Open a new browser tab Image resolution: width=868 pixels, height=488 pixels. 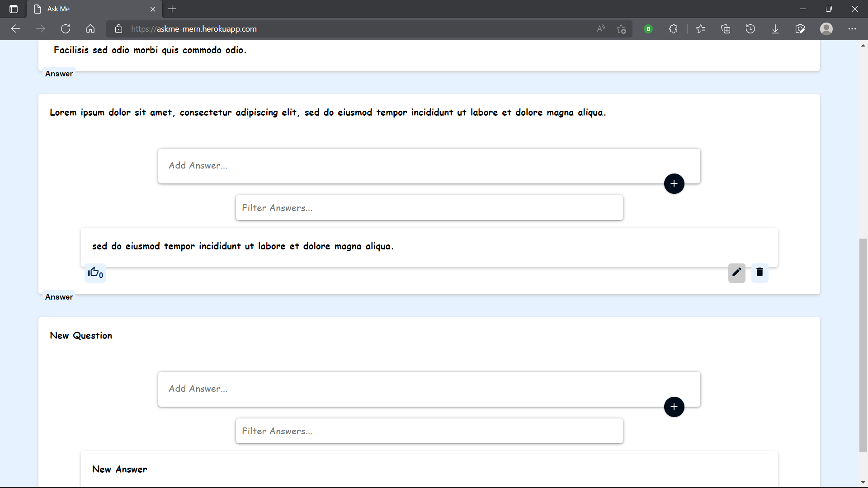[172, 9]
